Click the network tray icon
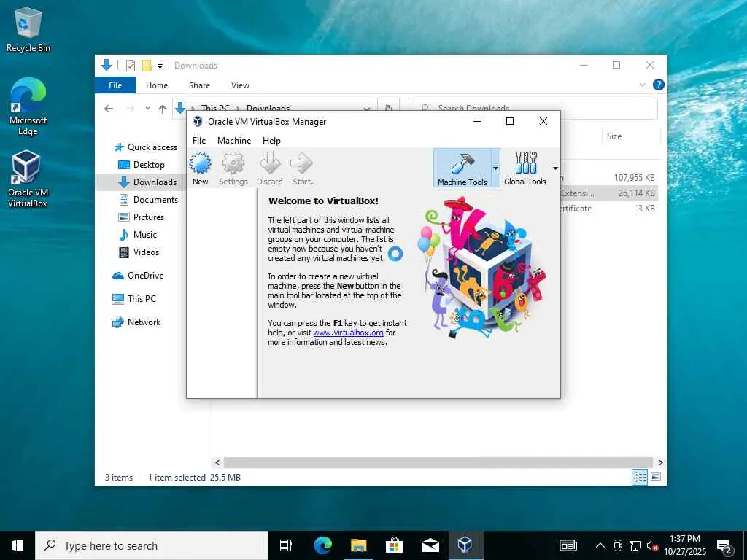This screenshot has height=560, width=747. tap(635, 545)
